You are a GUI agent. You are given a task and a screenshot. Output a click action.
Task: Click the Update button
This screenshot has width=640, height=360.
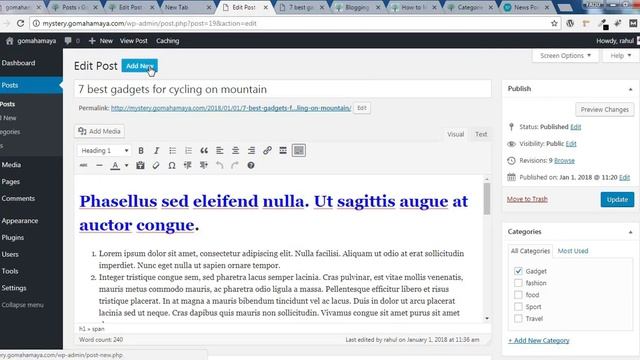point(617,200)
